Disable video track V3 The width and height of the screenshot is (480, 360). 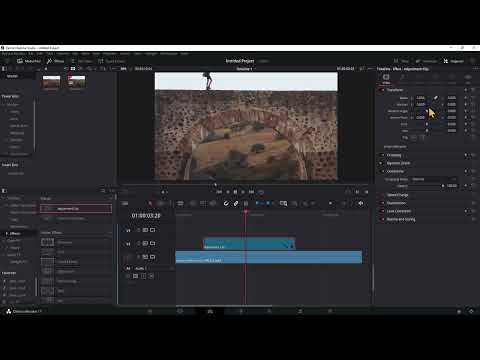(153, 230)
